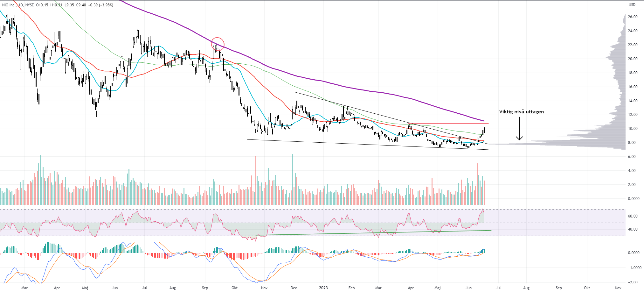Click the Nov label at far right
644x292 pixels.
(618, 288)
